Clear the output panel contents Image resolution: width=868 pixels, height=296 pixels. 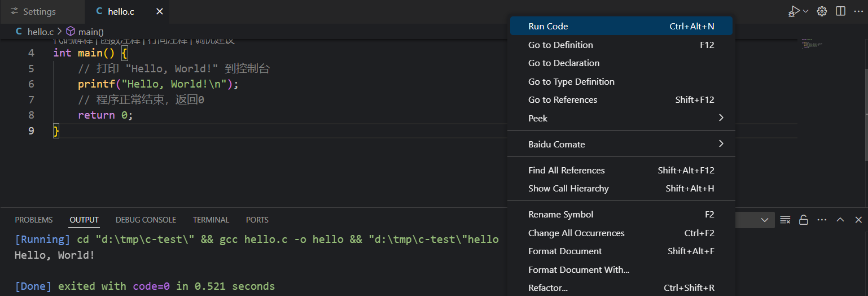point(785,220)
